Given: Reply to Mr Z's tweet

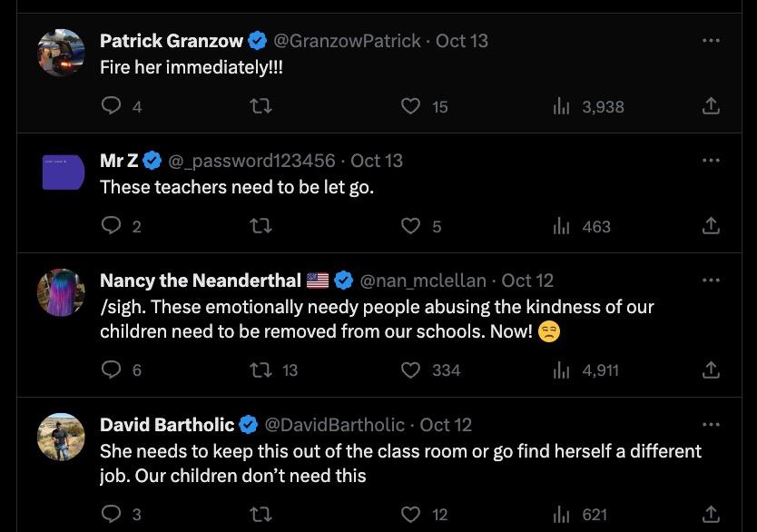Looking at the screenshot, I should click(x=111, y=226).
